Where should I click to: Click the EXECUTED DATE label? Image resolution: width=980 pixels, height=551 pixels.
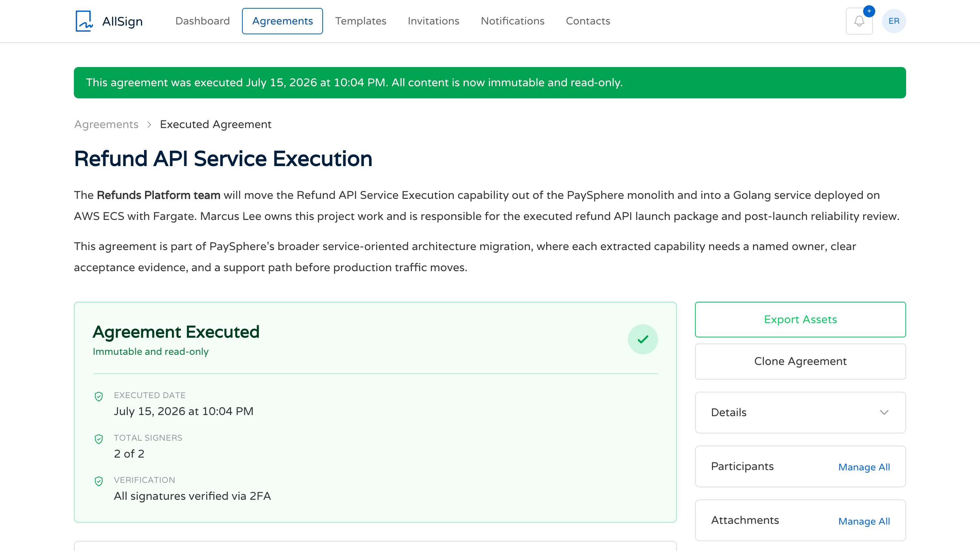pyautogui.click(x=150, y=395)
